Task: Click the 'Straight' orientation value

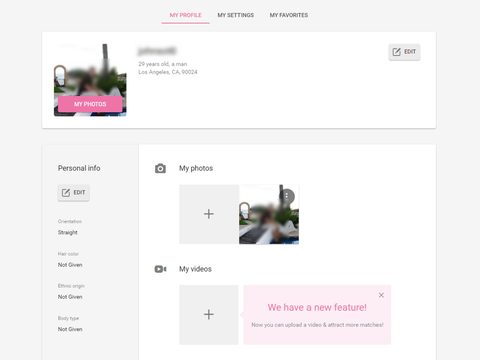Action: coord(68,232)
